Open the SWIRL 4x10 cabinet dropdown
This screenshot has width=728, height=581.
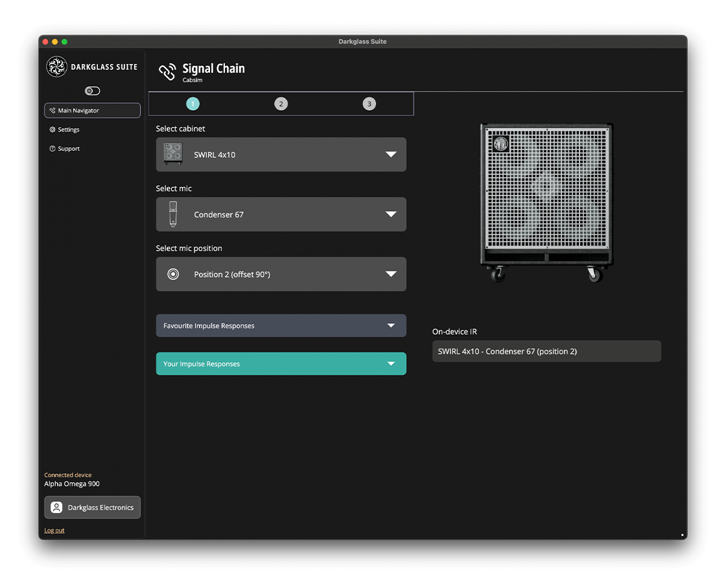coord(281,155)
